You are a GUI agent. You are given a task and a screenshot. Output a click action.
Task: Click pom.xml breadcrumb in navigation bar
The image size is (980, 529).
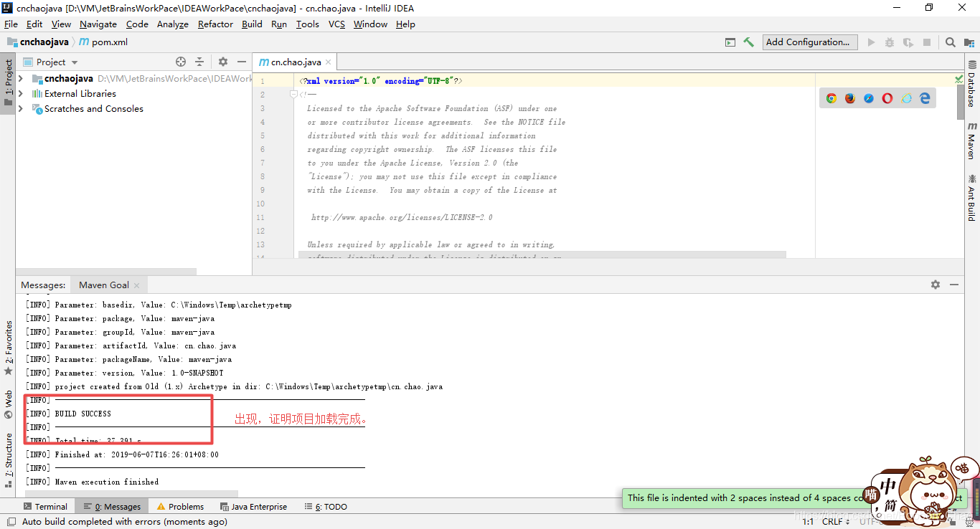103,42
